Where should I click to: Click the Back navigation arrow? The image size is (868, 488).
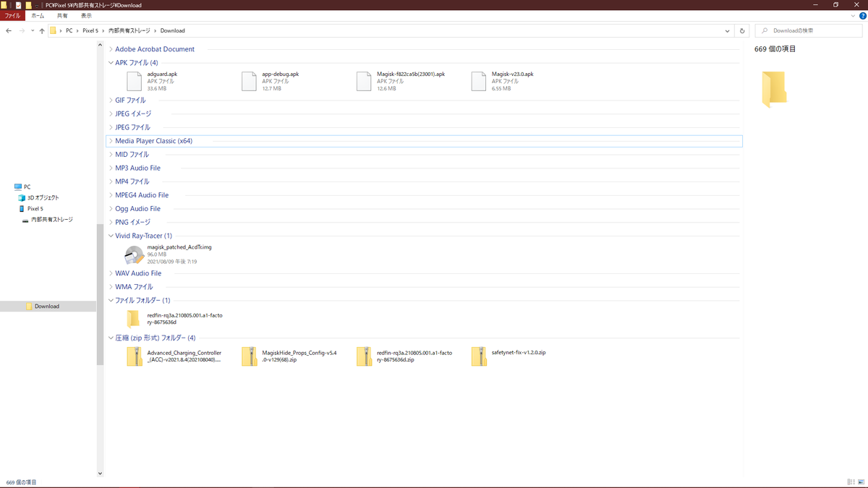(x=9, y=31)
